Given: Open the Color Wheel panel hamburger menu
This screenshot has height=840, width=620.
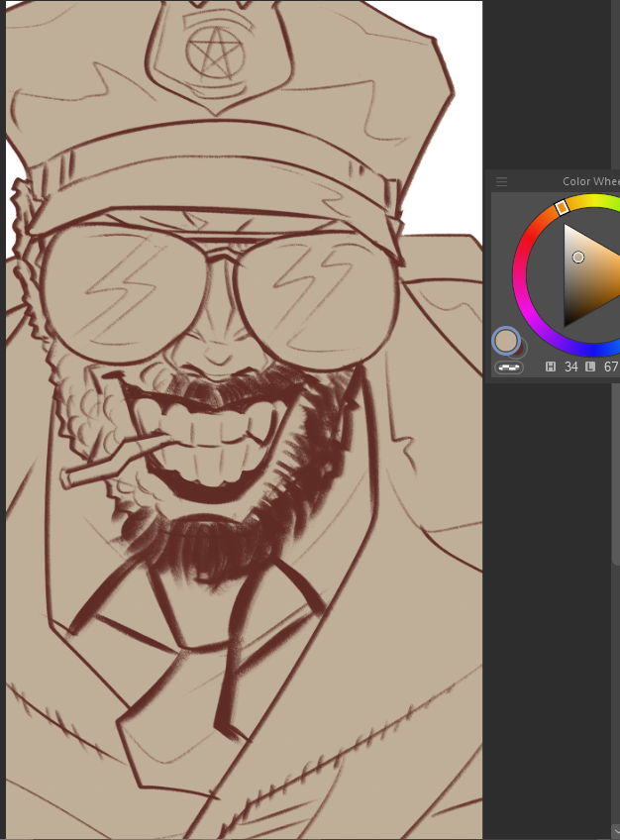Looking at the screenshot, I should tap(501, 181).
